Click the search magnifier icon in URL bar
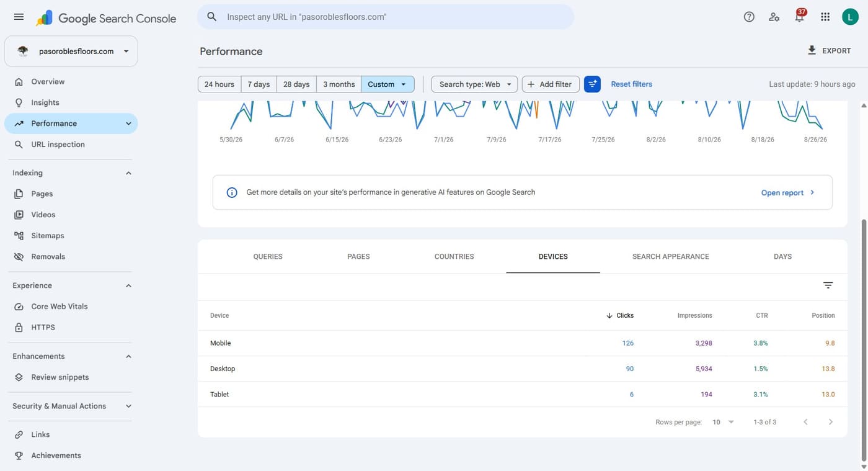The height and width of the screenshot is (471, 868). coord(212,17)
